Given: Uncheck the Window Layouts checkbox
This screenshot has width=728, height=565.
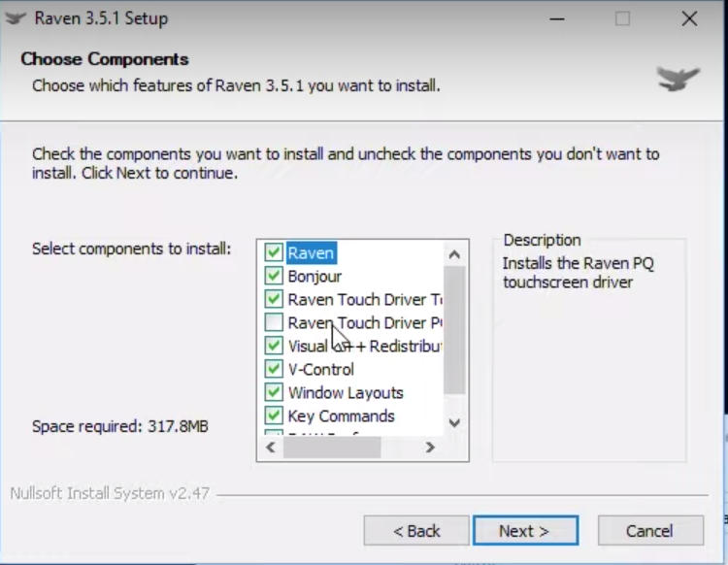Looking at the screenshot, I should (274, 392).
